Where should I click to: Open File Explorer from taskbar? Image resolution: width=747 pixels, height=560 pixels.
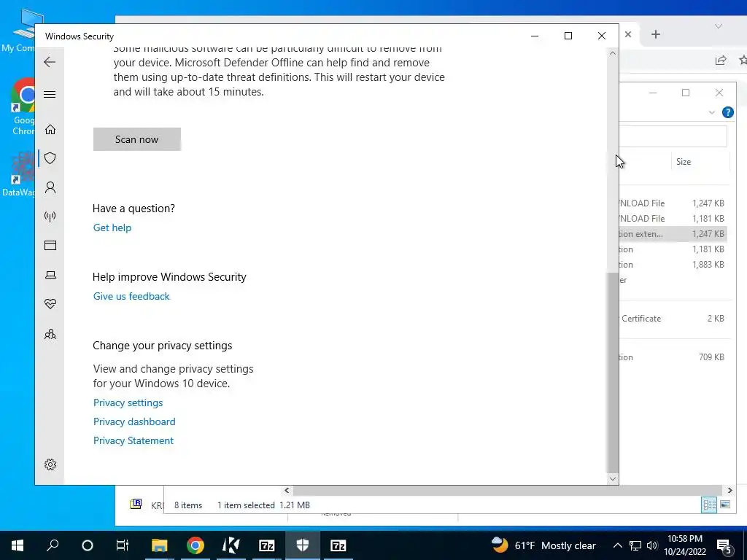160,545
